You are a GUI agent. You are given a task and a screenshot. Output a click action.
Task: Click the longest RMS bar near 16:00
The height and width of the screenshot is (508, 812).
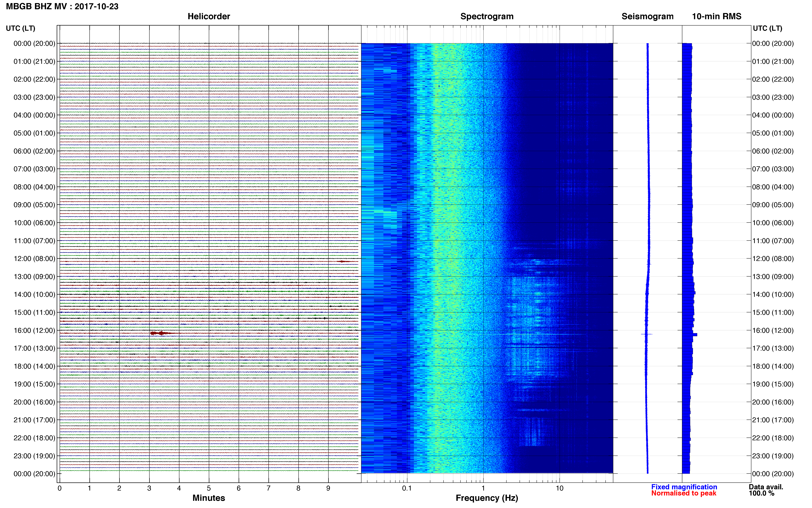click(x=690, y=335)
